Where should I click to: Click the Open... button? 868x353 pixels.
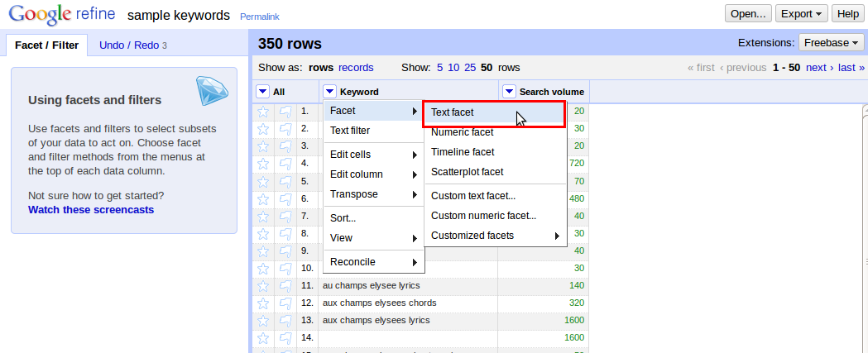pyautogui.click(x=748, y=14)
